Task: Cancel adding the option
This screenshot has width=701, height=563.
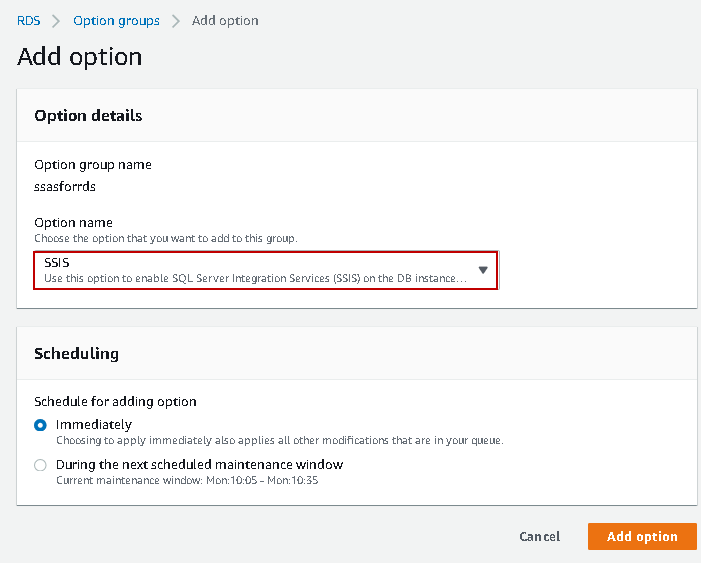Action: (540, 537)
